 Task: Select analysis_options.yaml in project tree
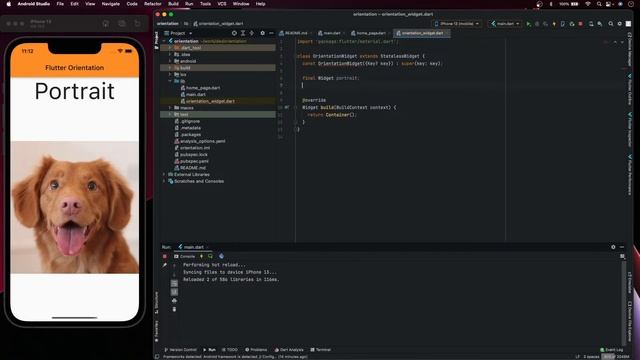coord(202,141)
